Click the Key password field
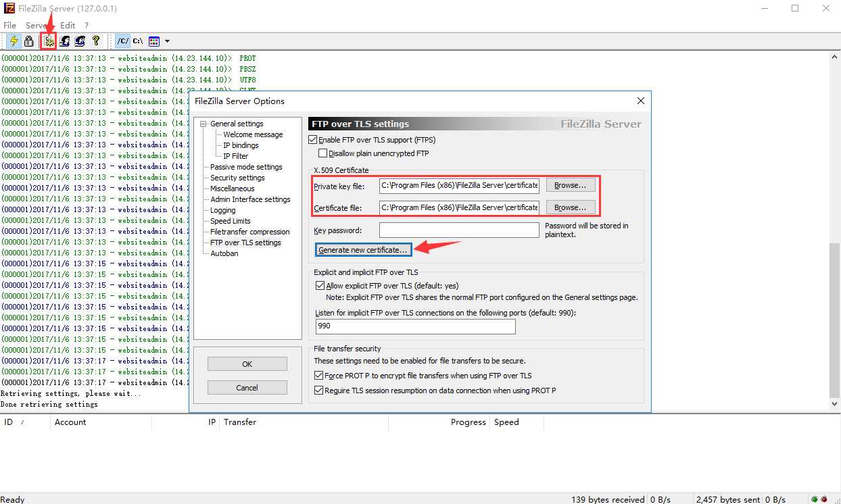This screenshot has width=841, height=504. click(459, 230)
